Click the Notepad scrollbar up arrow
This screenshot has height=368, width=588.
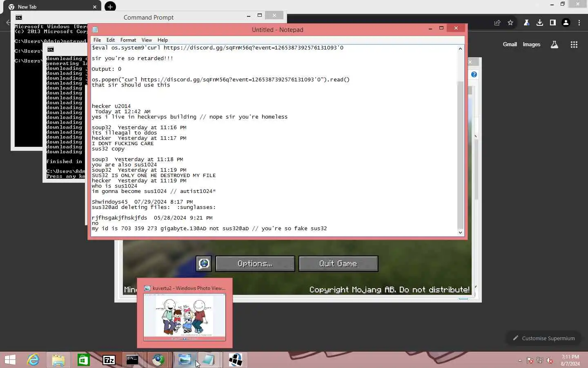(x=460, y=49)
